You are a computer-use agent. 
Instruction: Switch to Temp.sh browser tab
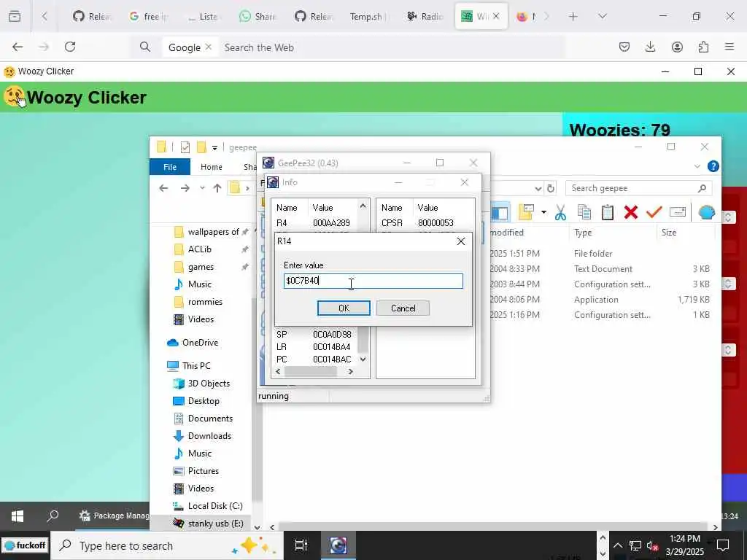[x=368, y=17]
